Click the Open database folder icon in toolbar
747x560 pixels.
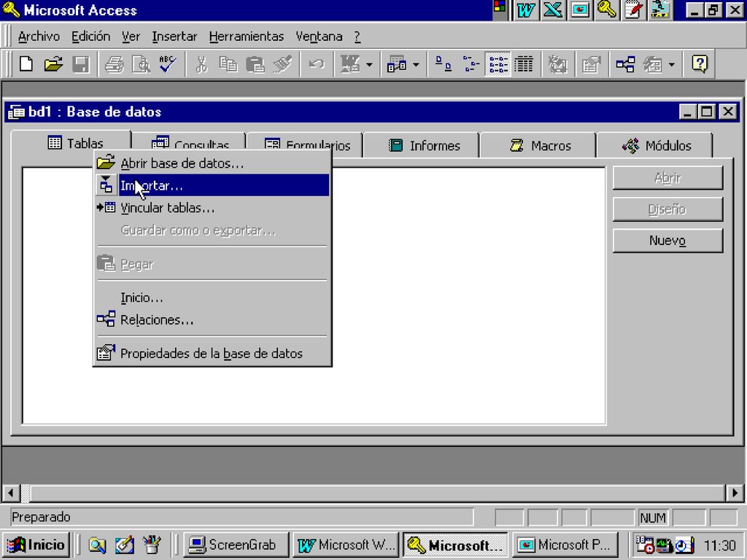tap(53, 64)
